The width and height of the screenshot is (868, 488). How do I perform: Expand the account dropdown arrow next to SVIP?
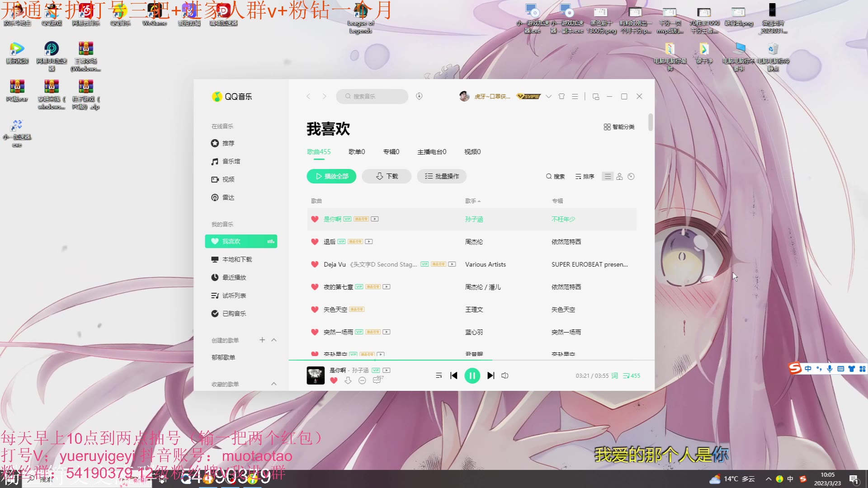(548, 96)
